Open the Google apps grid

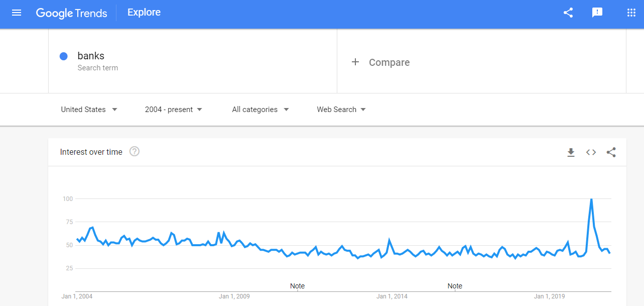[631, 13]
